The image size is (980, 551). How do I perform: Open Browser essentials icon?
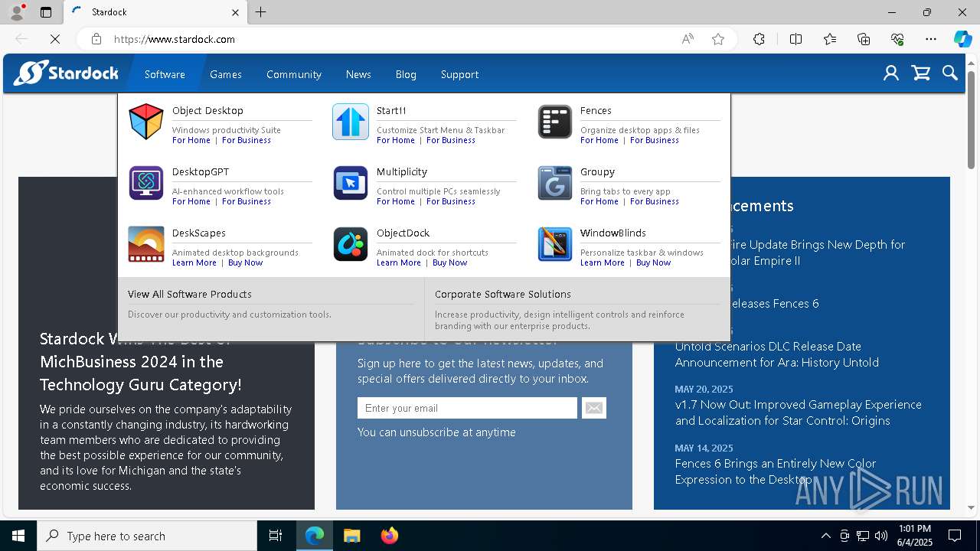(x=898, y=39)
